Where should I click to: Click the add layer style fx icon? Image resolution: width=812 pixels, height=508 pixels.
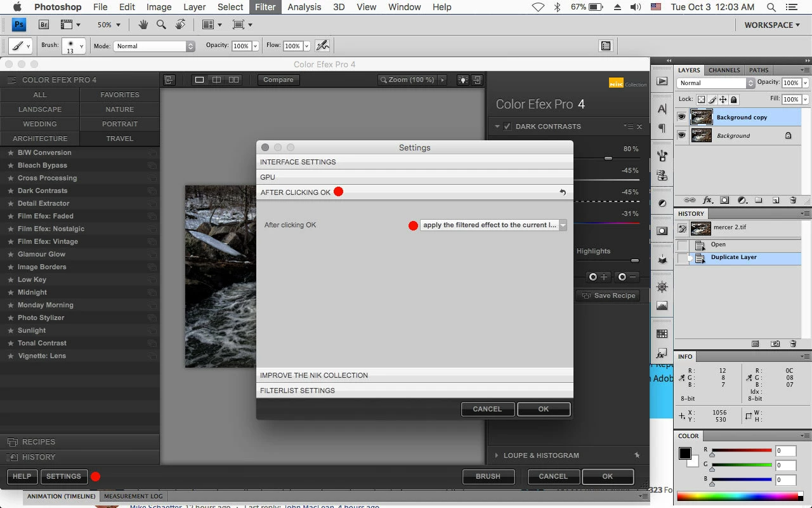pos(707,200)
